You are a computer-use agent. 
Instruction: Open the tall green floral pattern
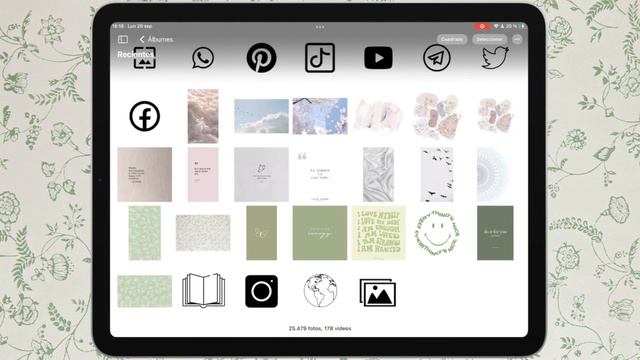pyautogui.click(x=144, y=233)
